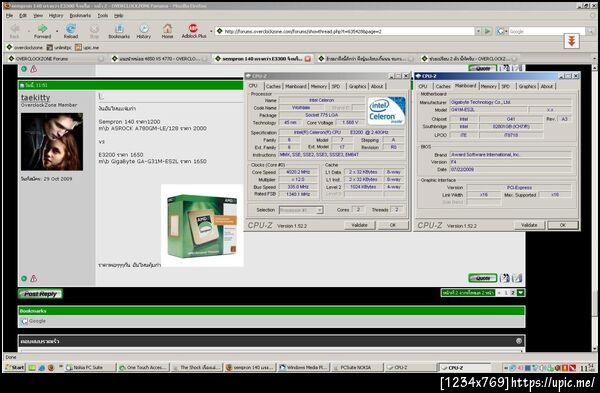Open the Bookmarks menu
The height and width of the screenshot is (393, 600).
(80, 15)
